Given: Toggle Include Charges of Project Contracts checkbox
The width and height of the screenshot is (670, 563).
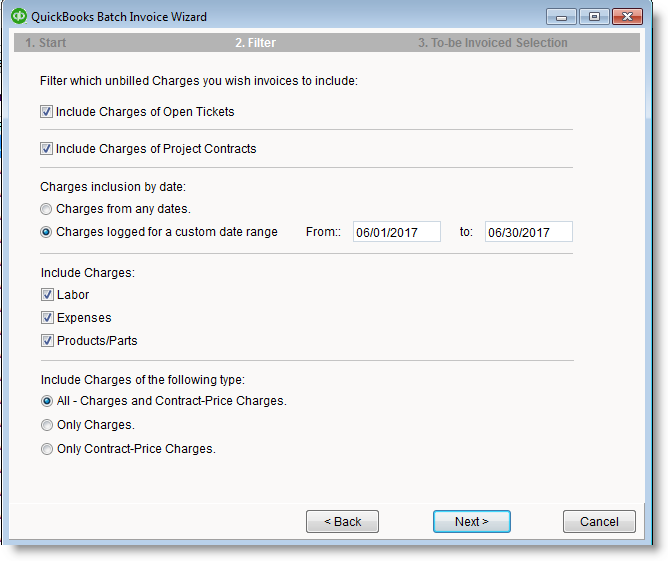Looking at the screenshot, I should coord(47,149).
